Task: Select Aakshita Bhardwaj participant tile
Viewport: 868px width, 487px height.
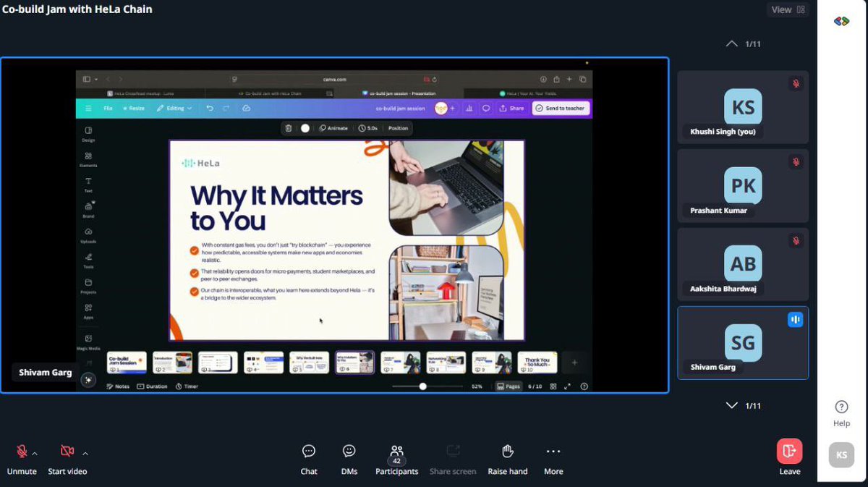Action: [x=743, y=264]
